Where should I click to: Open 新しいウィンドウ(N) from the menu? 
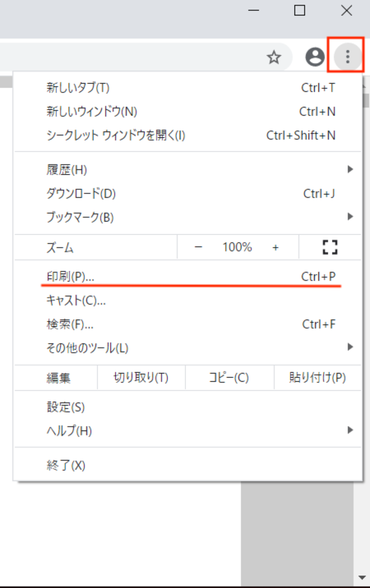[x=92, y=111]
